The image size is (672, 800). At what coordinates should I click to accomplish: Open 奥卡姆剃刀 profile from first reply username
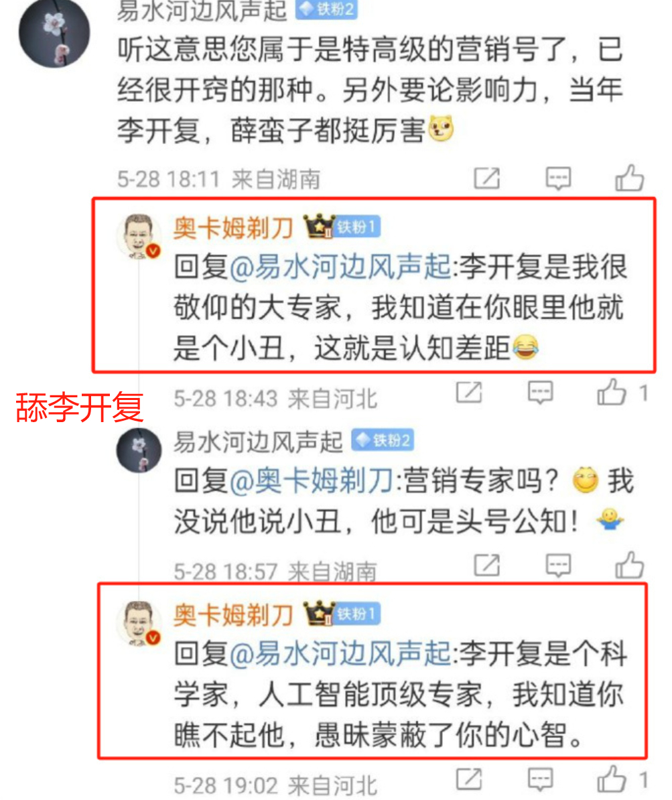[x=233, y=228]
